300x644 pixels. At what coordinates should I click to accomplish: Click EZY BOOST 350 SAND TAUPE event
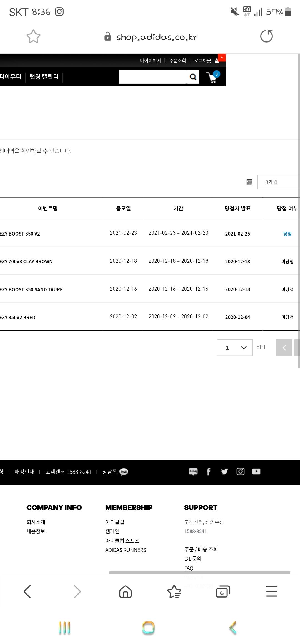pyautogui.click(x=31, y=289)
